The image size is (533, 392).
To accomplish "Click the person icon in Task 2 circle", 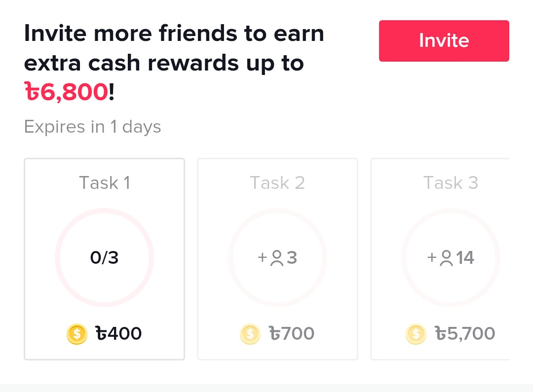I will [x=277, y=258].
